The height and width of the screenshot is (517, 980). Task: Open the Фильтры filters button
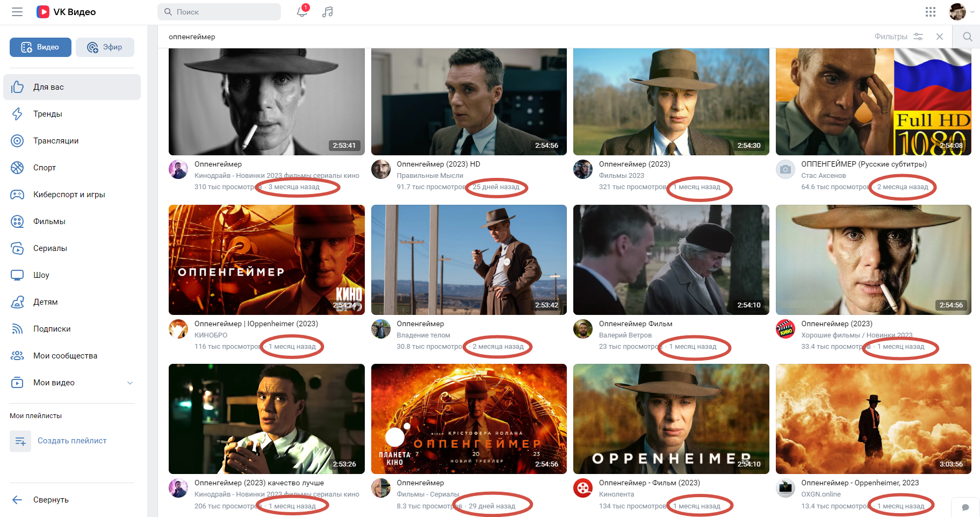coord(899,37)
